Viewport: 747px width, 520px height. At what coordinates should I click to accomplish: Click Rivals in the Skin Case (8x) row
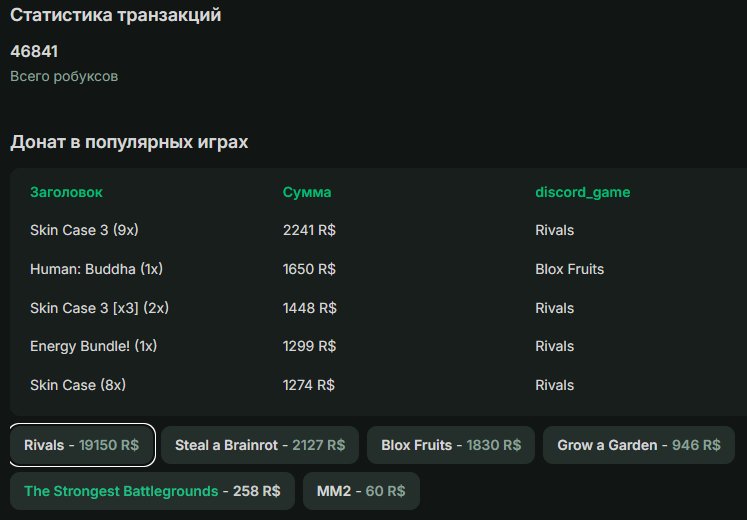tap(555, 385)
